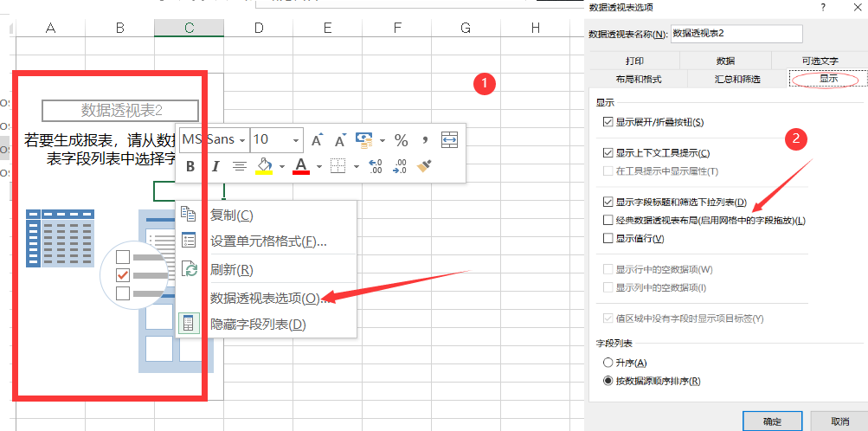Apply percent style format

[401, 140]
